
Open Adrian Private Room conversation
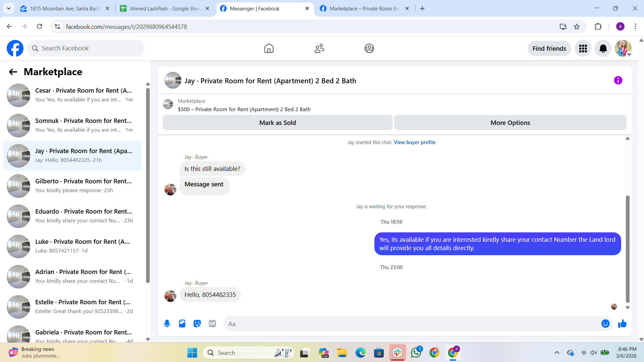[x=72, y=276]
